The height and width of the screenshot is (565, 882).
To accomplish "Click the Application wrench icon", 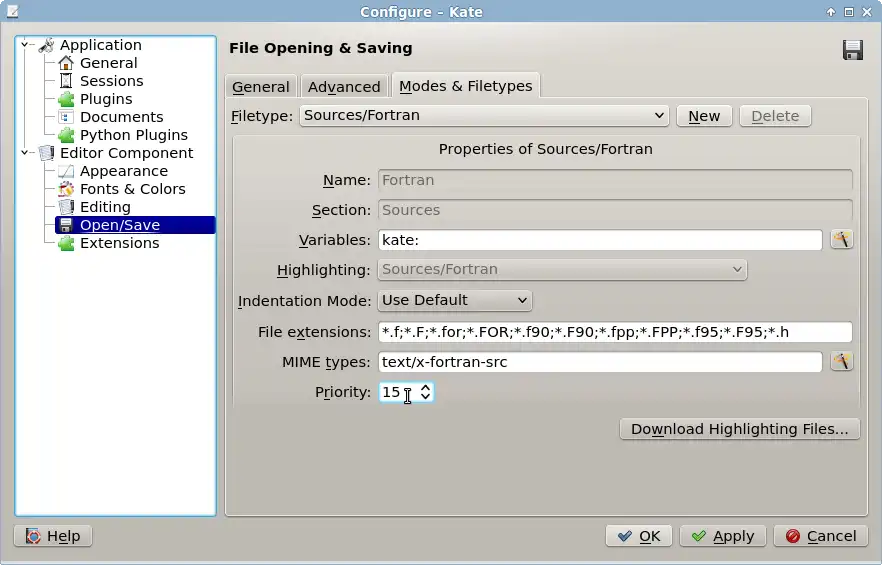I will tap(46, 45).
